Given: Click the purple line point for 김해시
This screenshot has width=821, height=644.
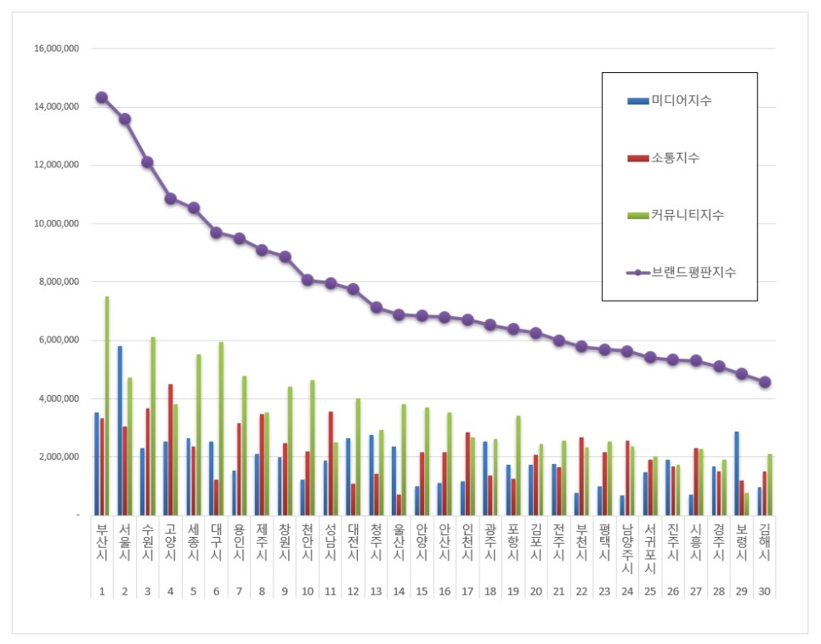Looking at the screenshot, I should tap(764, 381).
